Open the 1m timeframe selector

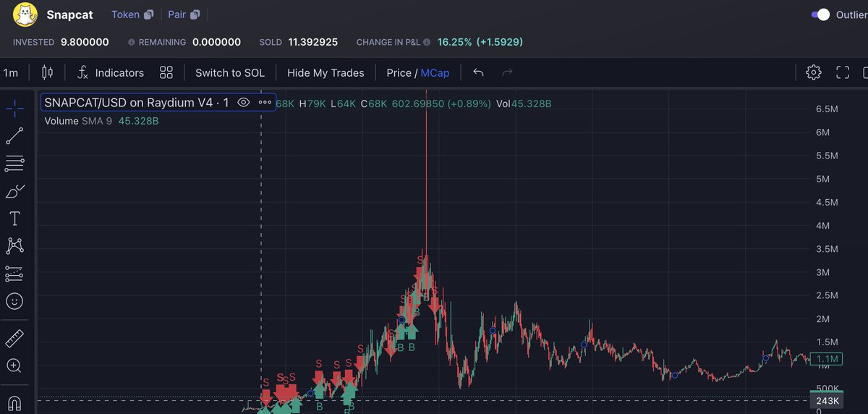point(11,72)
